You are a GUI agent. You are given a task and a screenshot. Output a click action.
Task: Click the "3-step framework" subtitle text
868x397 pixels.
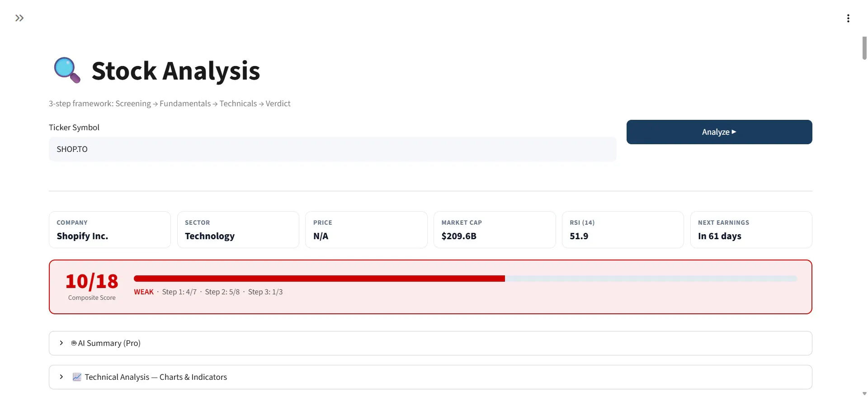pyautogui.click(x=170, y=104)
